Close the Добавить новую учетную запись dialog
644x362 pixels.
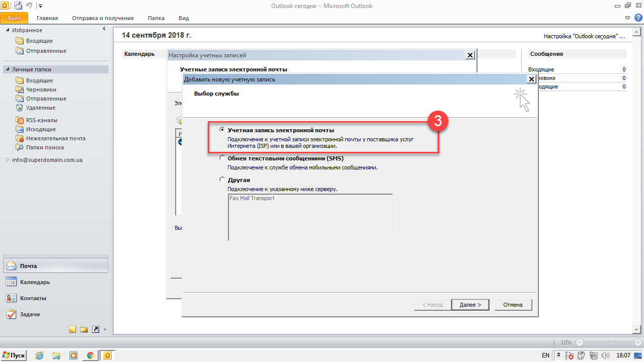pos(531,79)
